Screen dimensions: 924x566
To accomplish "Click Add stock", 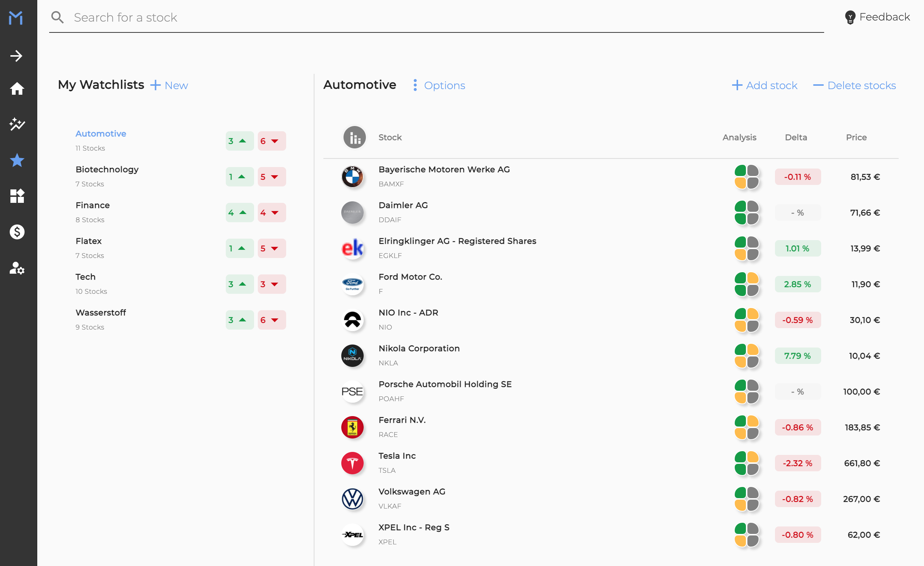I will [x=764, y=85].
